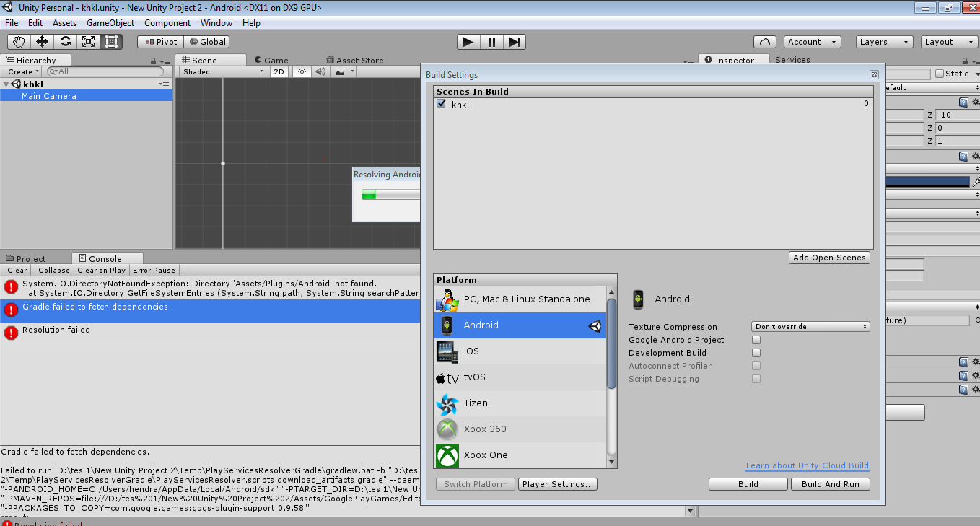Open the Transform component help icon
Screen dimensions: 980x526
tap(963, 102)
